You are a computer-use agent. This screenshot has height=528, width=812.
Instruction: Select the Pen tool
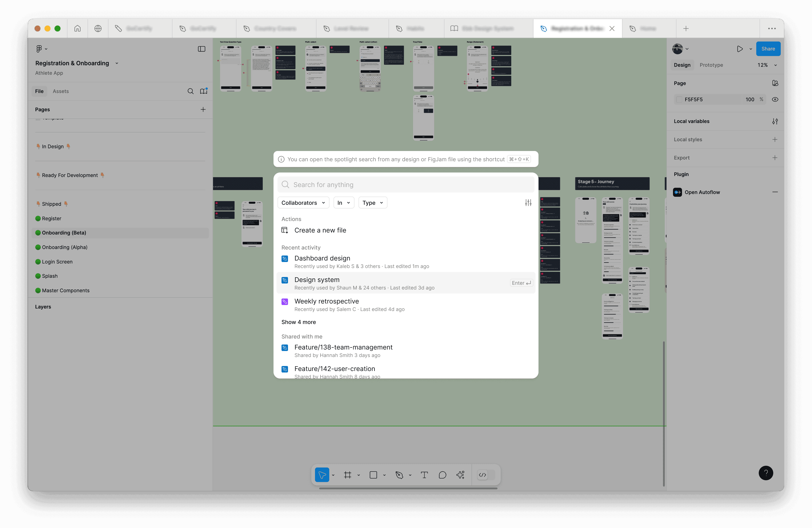(x=399, y=475)
